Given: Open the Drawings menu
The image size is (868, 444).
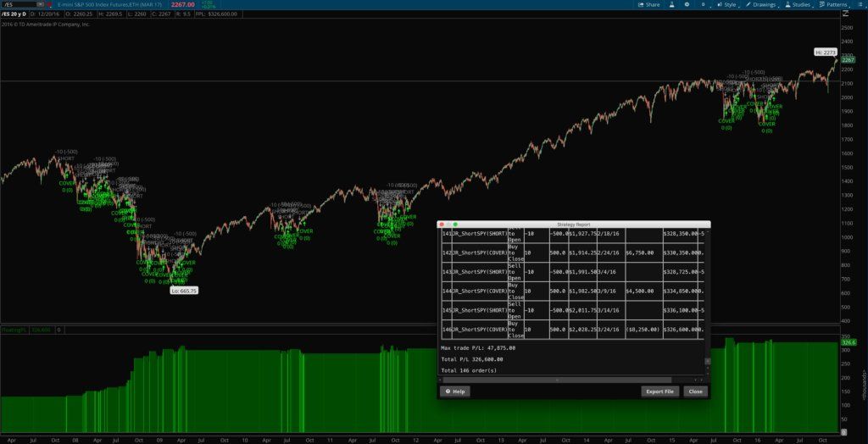Looking at the screenshot, I should [761, 4].
